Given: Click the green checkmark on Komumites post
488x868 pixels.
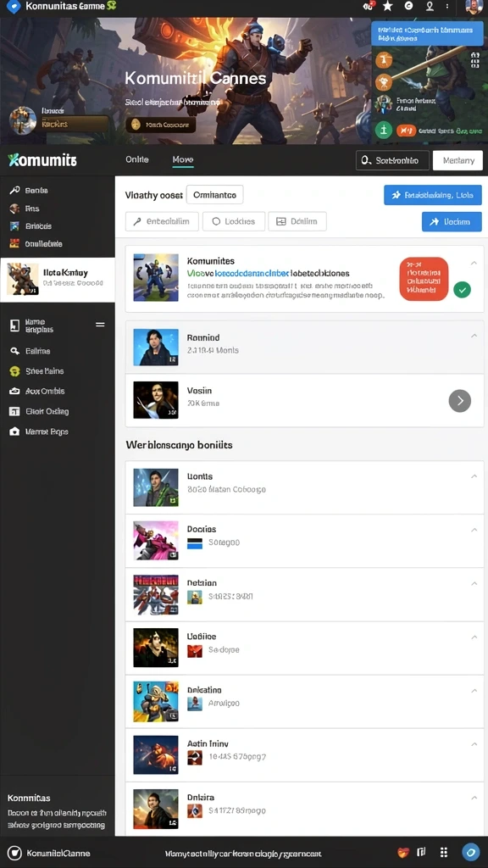Looking at the screenshot, I should (x=462, y=289).
